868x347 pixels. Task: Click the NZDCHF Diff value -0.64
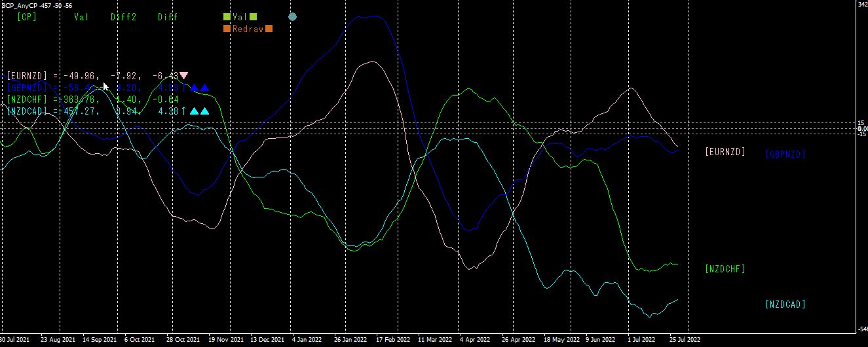(165, 100)
